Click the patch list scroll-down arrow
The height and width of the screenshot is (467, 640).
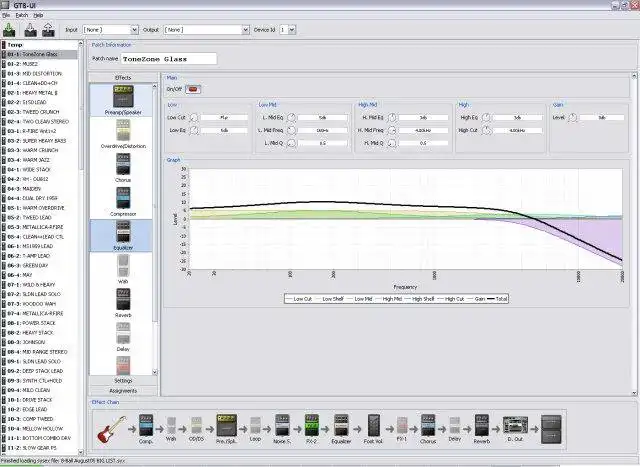80,452
